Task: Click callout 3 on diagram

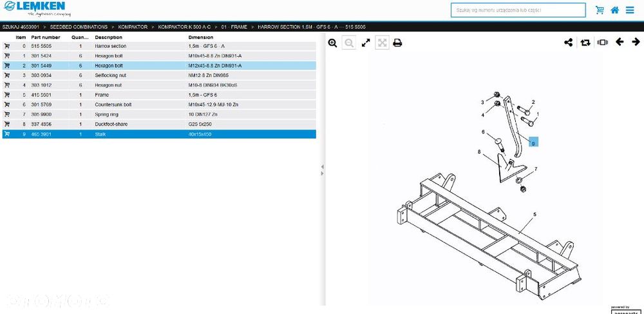Action: point(482,103)
